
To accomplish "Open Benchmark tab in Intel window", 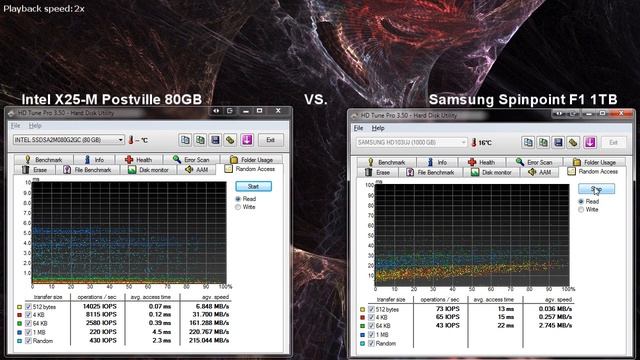I will coord(44,160).
